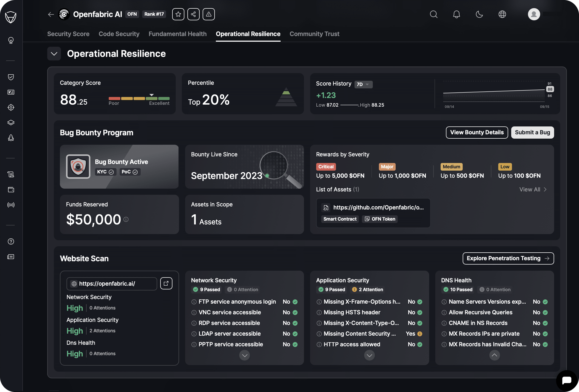Viewport: 579px width, 392px height.
Task: Add Openfabric AI to favorites star
Action: click(178, 14)
